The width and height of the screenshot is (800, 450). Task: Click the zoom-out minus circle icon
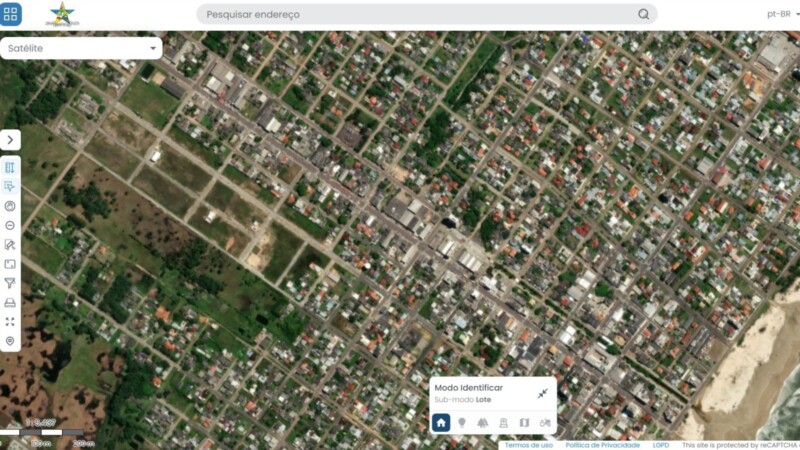(10, 225)
